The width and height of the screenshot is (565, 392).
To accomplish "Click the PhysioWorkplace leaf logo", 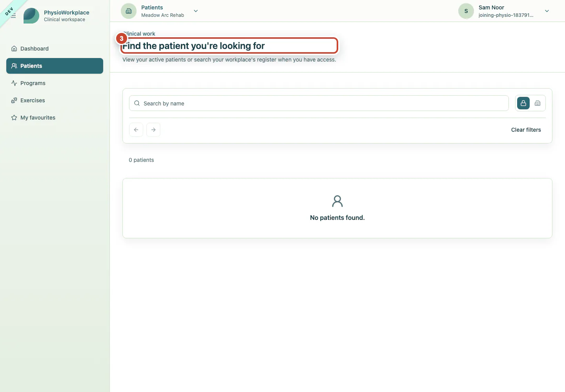I will click(31, 16).
